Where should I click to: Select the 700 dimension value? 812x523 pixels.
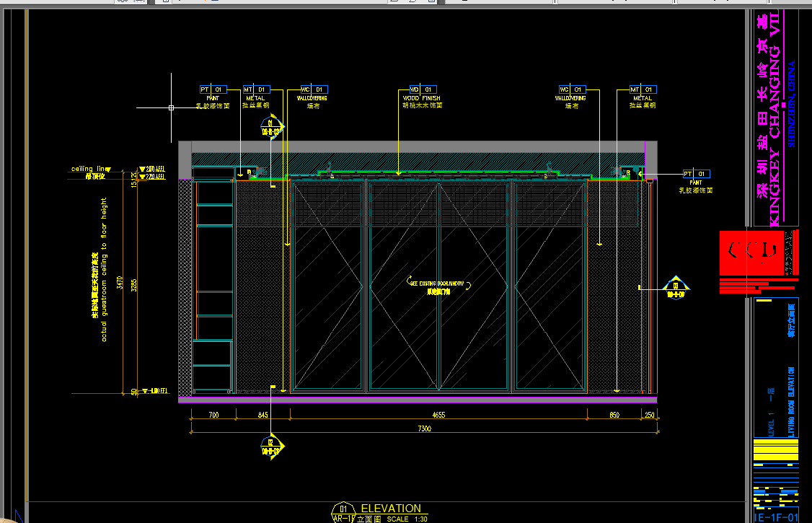click(213, 415)
